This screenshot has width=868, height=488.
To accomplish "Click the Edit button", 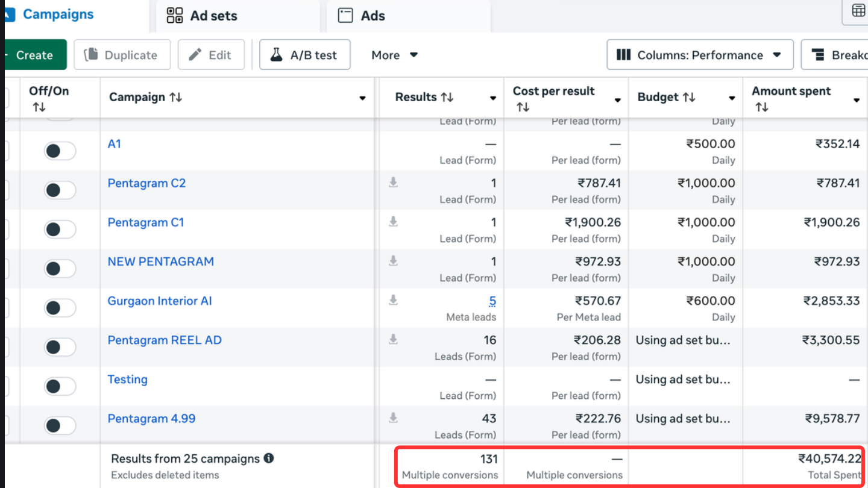I will point(211,55).
